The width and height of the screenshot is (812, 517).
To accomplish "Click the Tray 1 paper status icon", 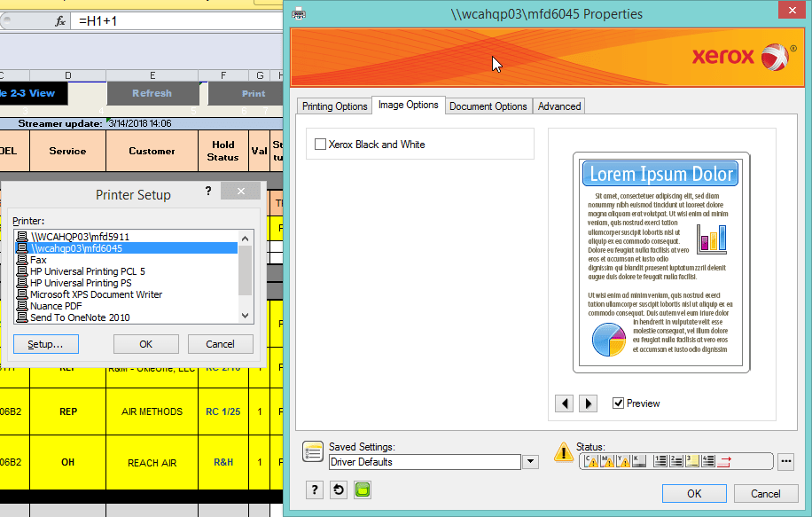I will point(660,460).
